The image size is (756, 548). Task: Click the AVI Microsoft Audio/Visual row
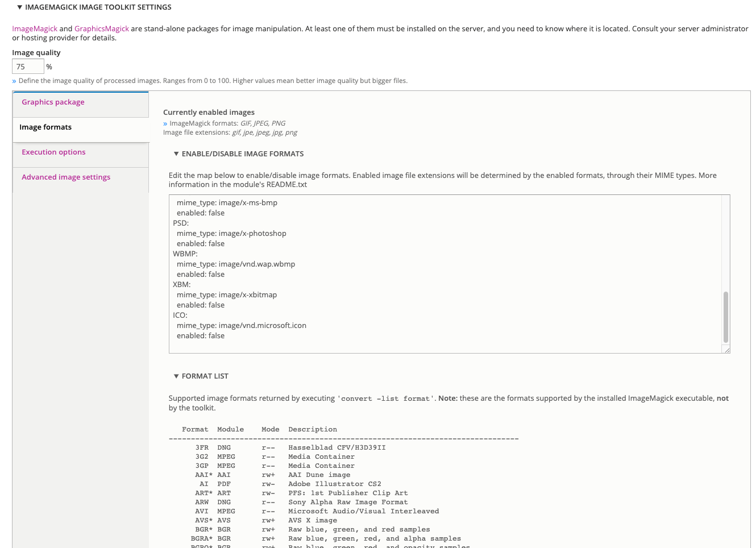pyautogui.click(x=317, y=512)
